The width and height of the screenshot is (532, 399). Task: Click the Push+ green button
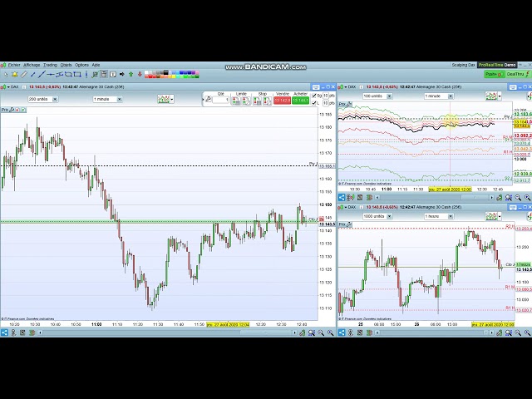495,74
